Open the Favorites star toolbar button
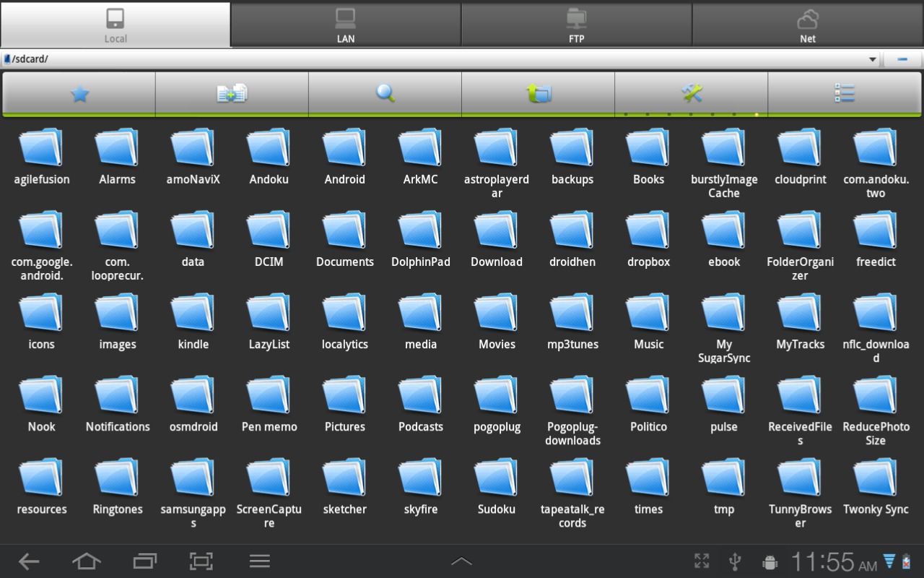This screenshot has height=578, width=924. click(x=79, y=93)
